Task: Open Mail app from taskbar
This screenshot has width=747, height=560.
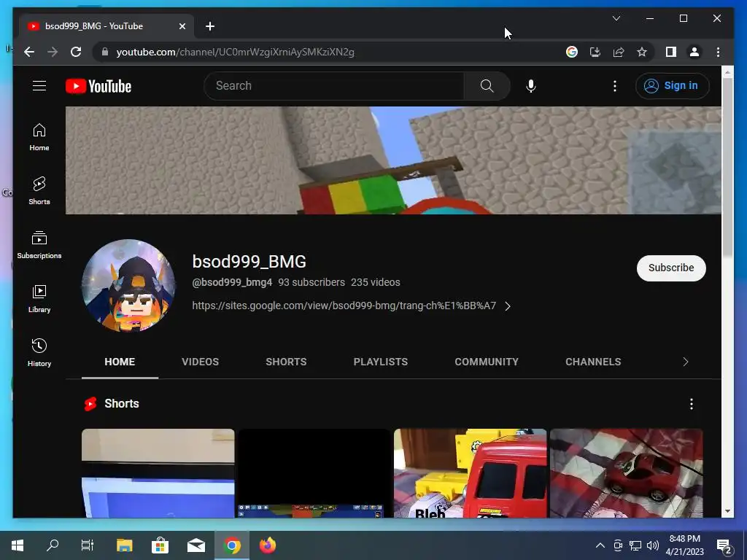Action: 196,545
